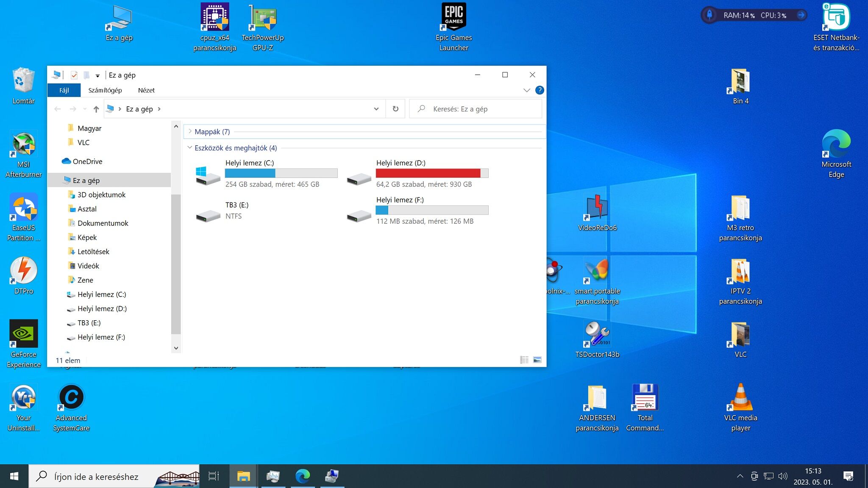Screen dimensions: 868x488
Task: Switch to details view in status bar
Action: coord(524,360)
